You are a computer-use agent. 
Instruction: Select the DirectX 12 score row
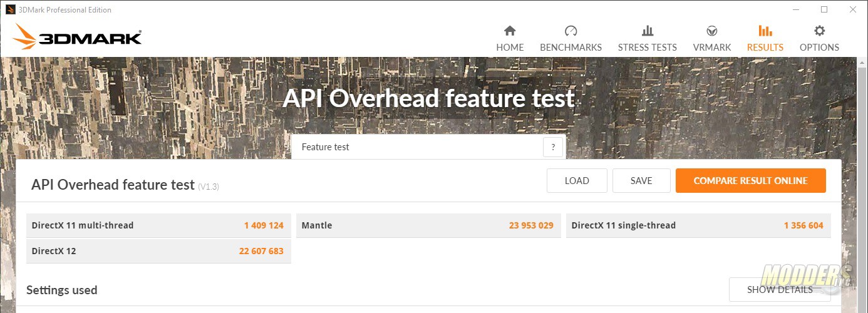coord(158,251)
